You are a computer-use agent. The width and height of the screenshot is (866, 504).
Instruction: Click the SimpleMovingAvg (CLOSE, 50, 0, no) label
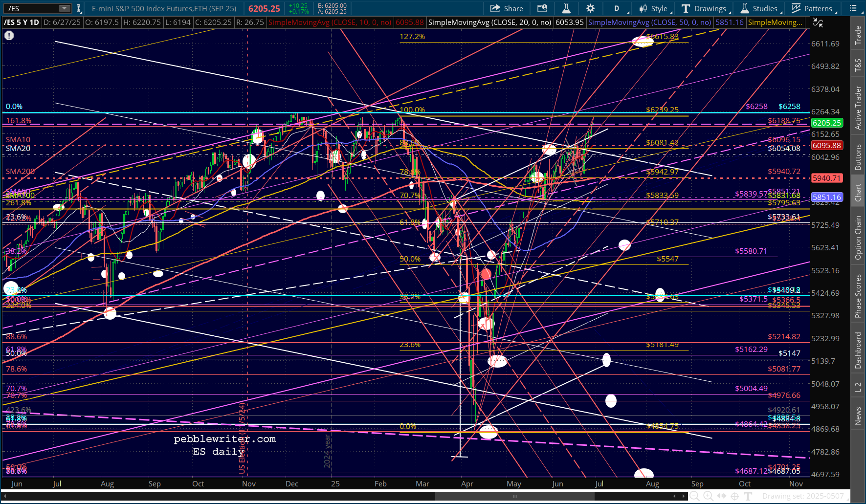(649, 22)
